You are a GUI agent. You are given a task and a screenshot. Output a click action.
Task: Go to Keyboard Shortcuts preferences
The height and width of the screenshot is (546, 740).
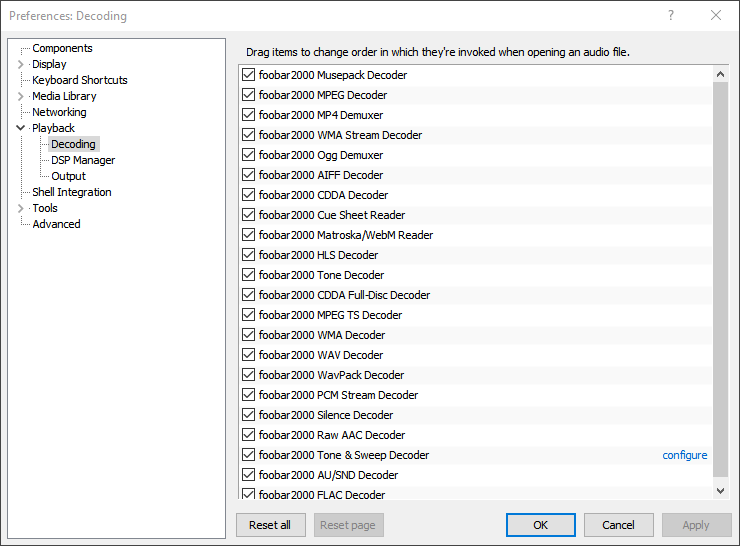(80, 80)
